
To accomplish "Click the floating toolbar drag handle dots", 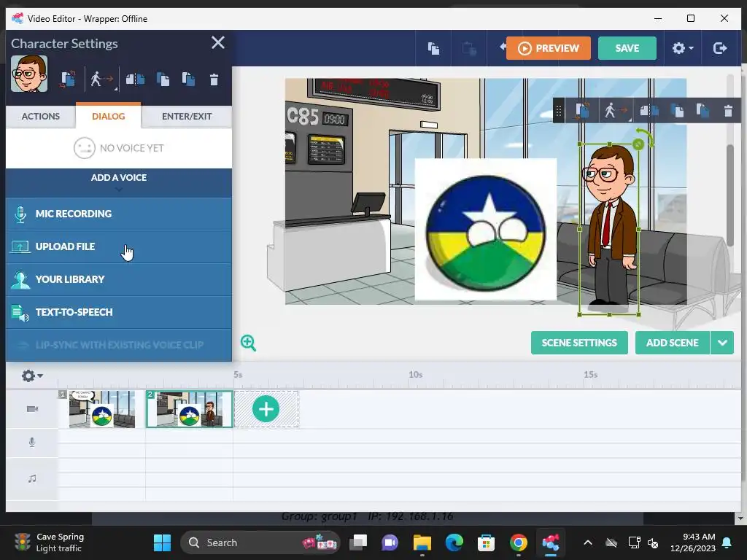I will pos(558,111).
